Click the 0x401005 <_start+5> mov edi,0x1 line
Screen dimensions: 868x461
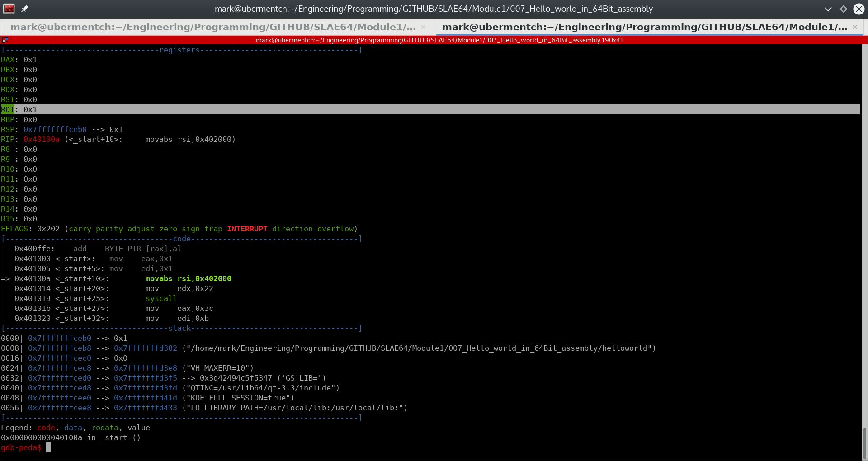point(94,268)
